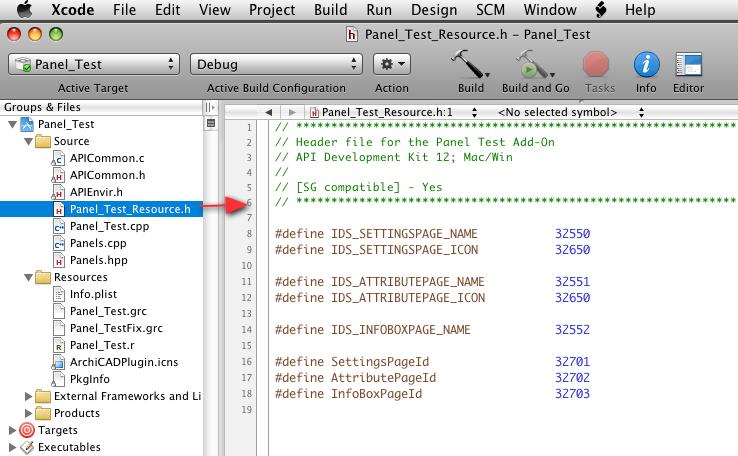This screenshot has height=456, width=738.
Task: Click the red Tasks stop icon
Action: click(596, 64)
